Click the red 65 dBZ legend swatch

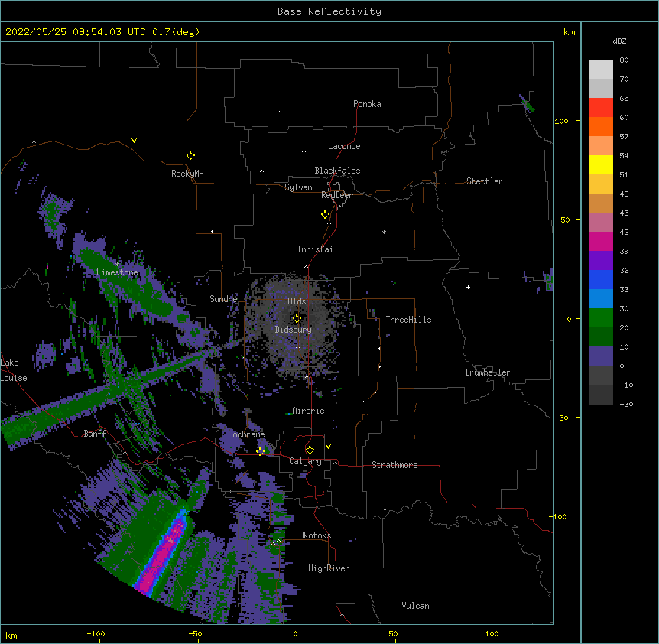coord(601,107)
